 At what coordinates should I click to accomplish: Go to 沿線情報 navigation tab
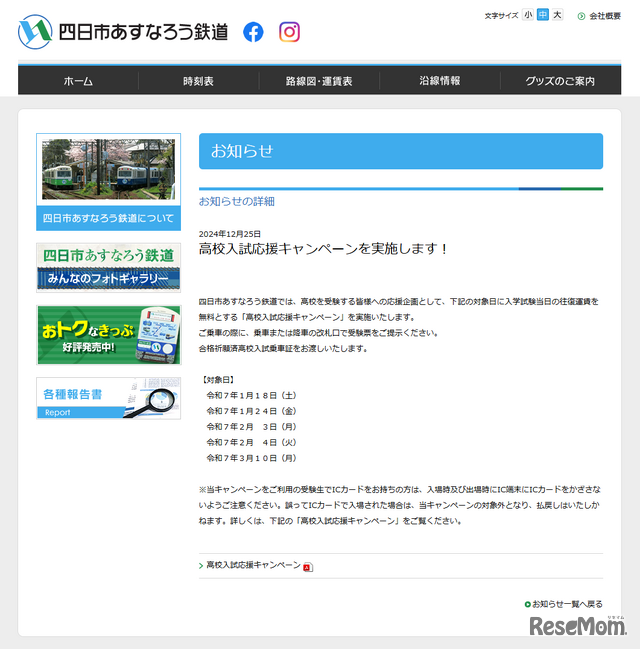point(440,81)
